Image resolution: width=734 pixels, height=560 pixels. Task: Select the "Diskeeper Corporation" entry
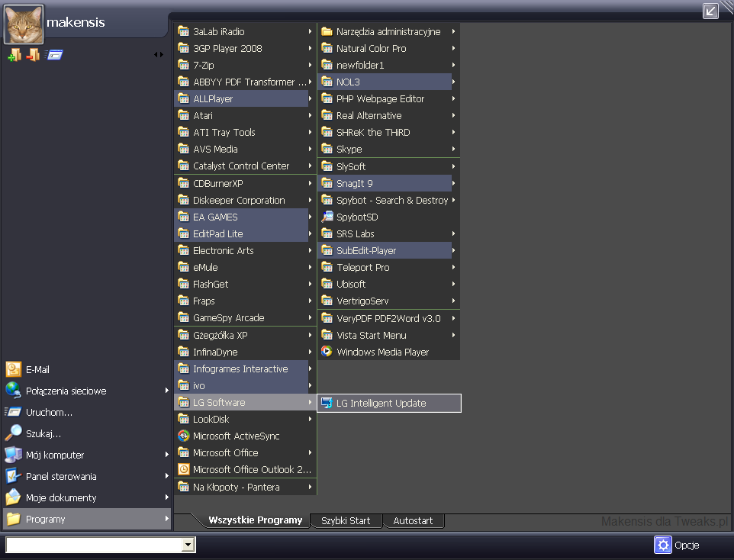click(244, 200)
